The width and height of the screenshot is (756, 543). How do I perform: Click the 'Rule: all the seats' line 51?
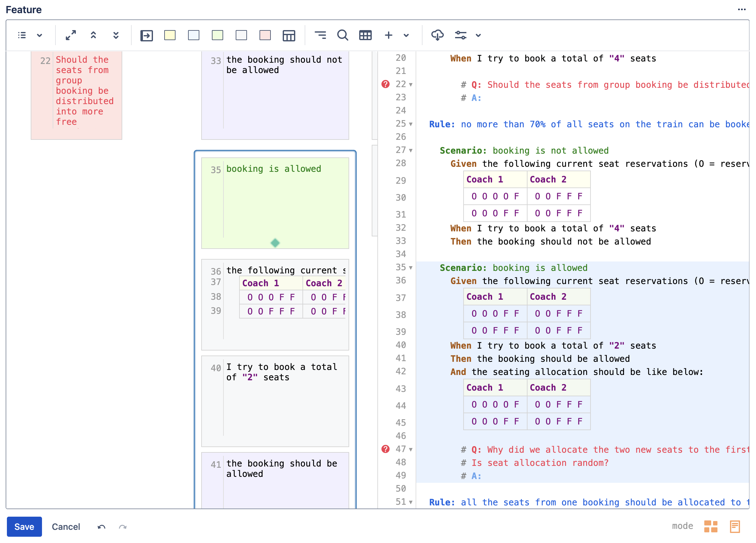589,502
